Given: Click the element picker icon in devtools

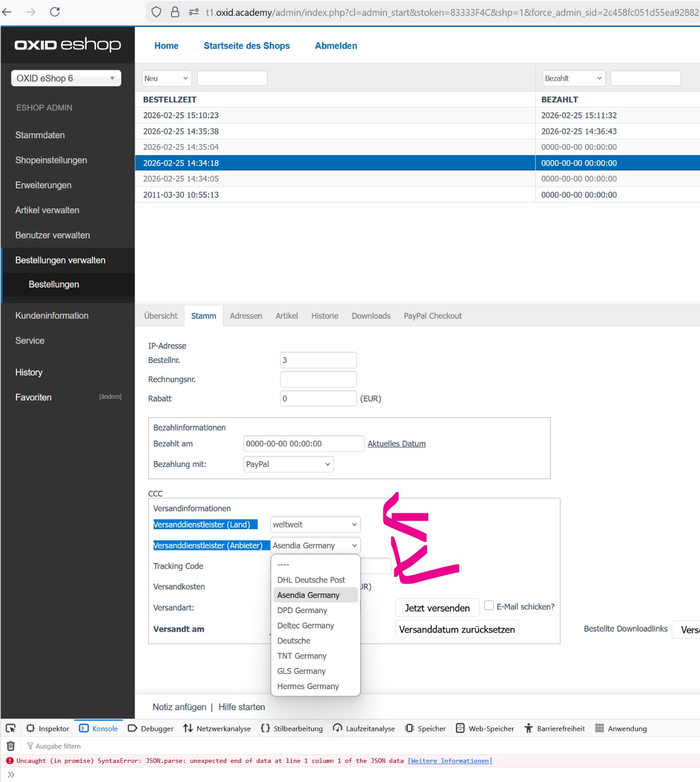Looking at the screenshot, I should [x=11, y=728].
